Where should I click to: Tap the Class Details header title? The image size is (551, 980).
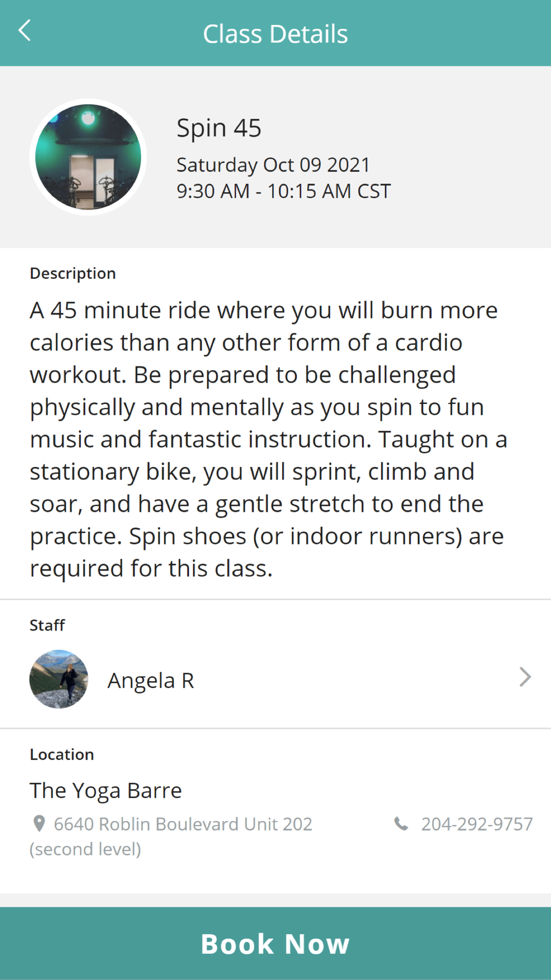pyautogui.click(x=275, y=34)
